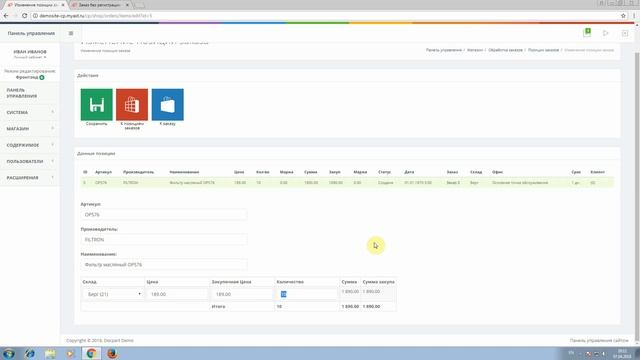Click the Производитель column header in table

click(x=138, y=172)
